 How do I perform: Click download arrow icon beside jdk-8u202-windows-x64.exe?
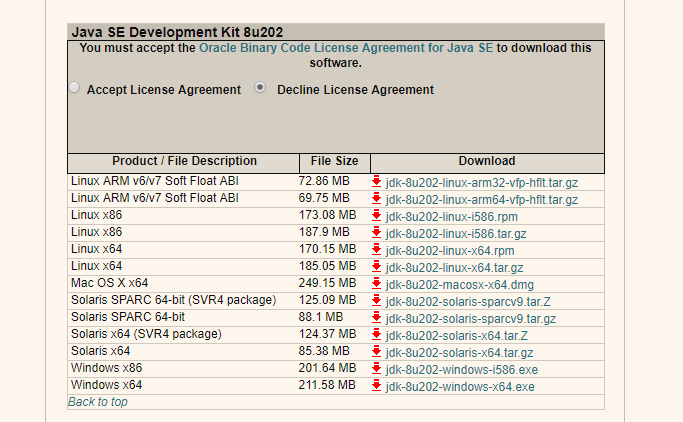(x=376, y=385)
